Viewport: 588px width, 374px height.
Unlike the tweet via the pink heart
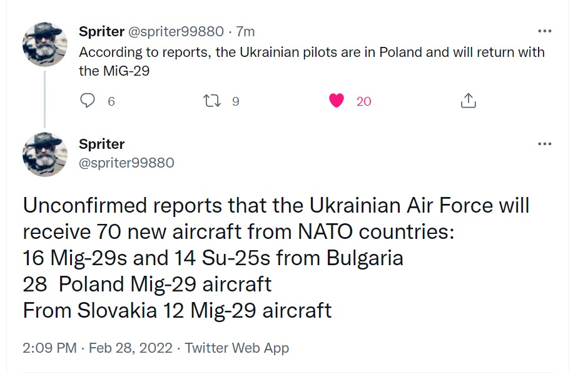[337, 101]
